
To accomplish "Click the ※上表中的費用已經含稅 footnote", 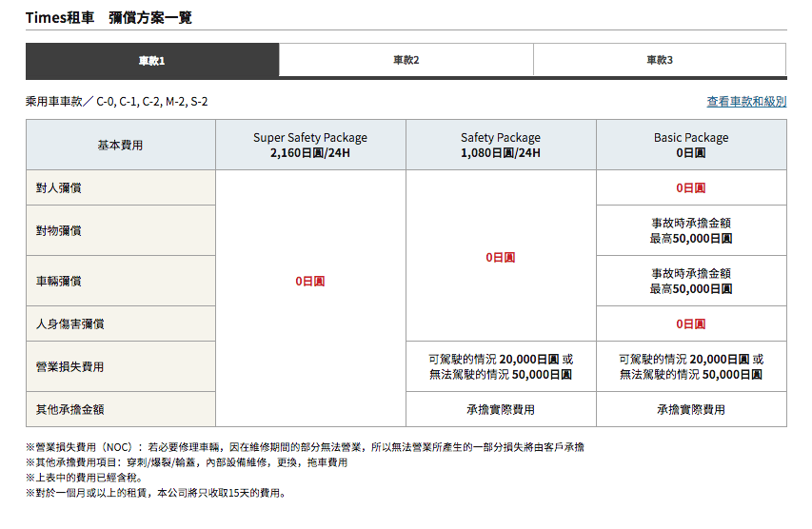I will [84, 478].
